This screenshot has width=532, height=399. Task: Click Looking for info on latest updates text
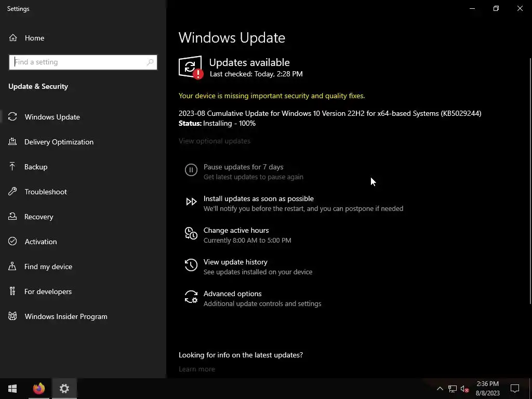[241, 355]
